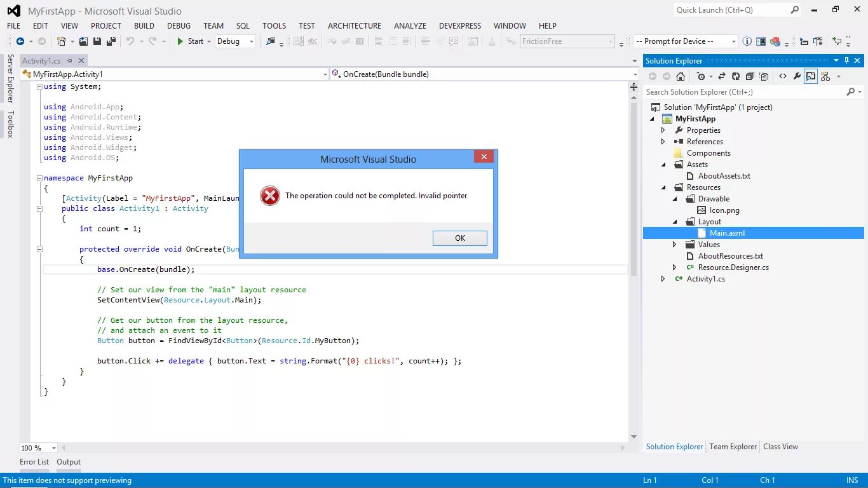Click the colored cubes toolbar icon
868x488 pixels.
(775, 41)
